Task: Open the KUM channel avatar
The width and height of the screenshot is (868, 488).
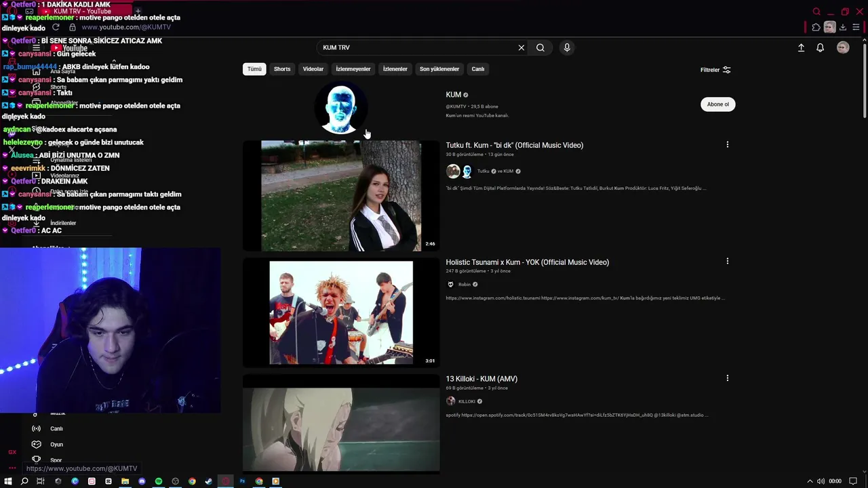Action: click(x=340, y=108)
